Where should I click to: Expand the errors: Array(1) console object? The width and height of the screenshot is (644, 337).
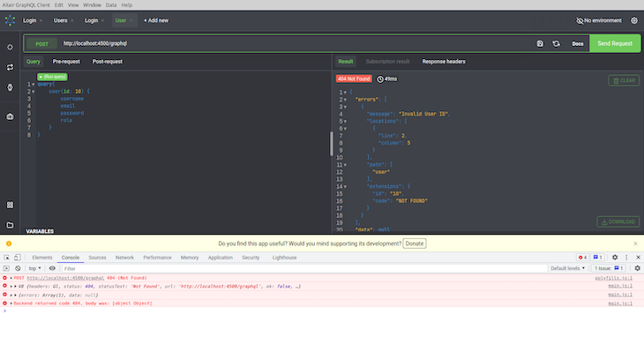click(x=15, y=296)
